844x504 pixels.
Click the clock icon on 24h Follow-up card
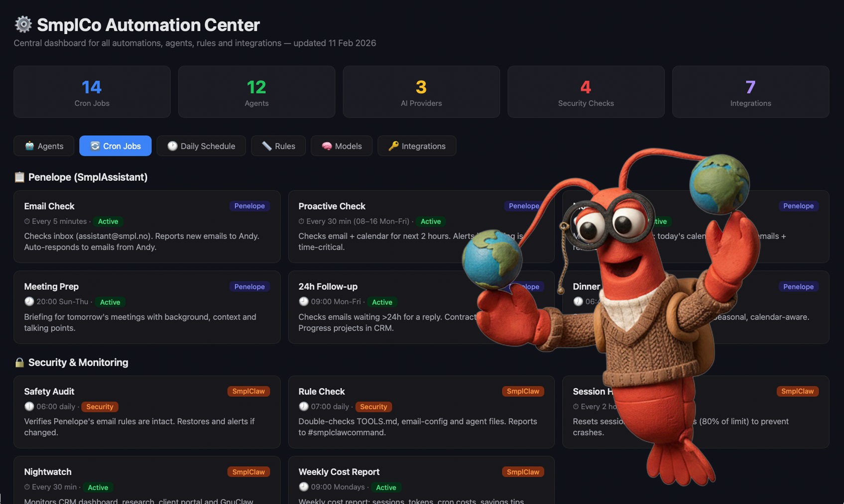304,301
